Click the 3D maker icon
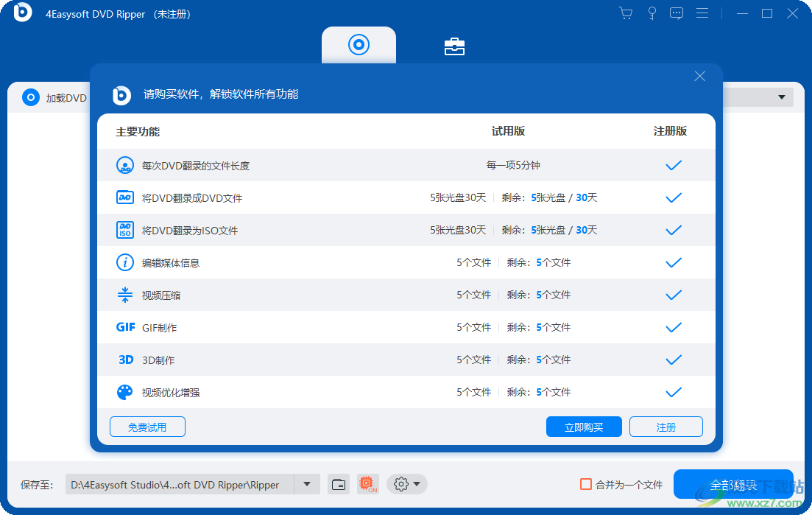The image size is (812, 515). [x=126, y=360]
